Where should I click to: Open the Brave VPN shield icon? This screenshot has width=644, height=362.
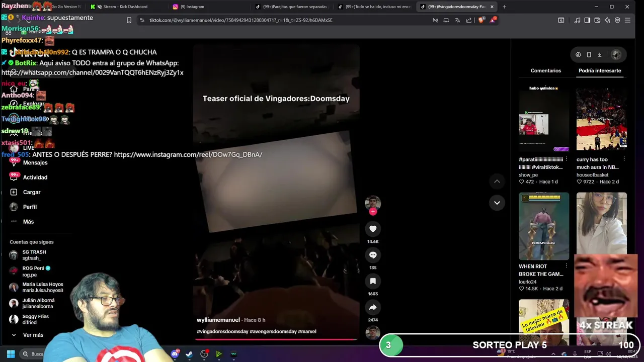point(617,20)
